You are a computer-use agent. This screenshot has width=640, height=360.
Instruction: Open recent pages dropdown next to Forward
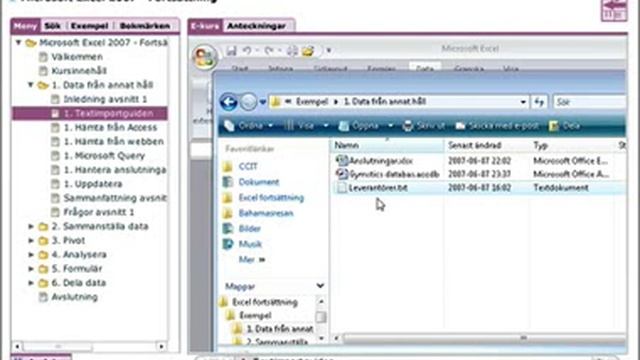tap(263, 102)
